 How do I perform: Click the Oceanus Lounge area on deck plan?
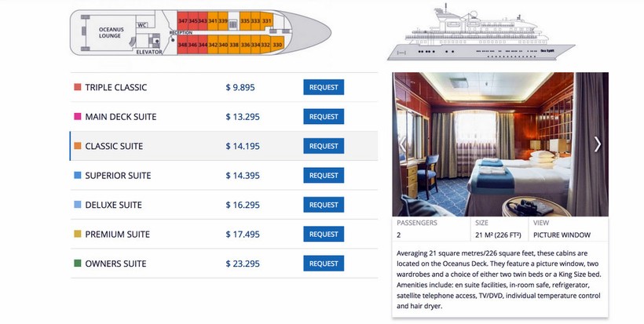111,33
